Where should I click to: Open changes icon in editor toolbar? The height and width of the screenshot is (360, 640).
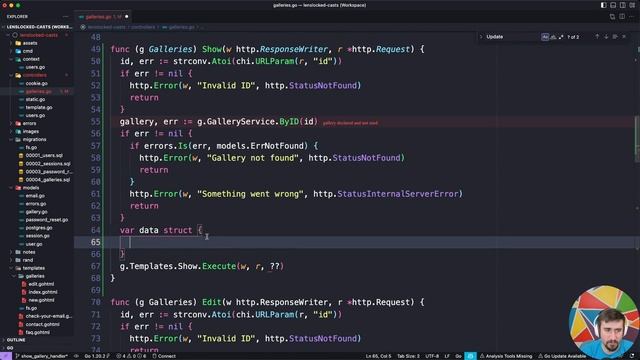pos(612,17)
